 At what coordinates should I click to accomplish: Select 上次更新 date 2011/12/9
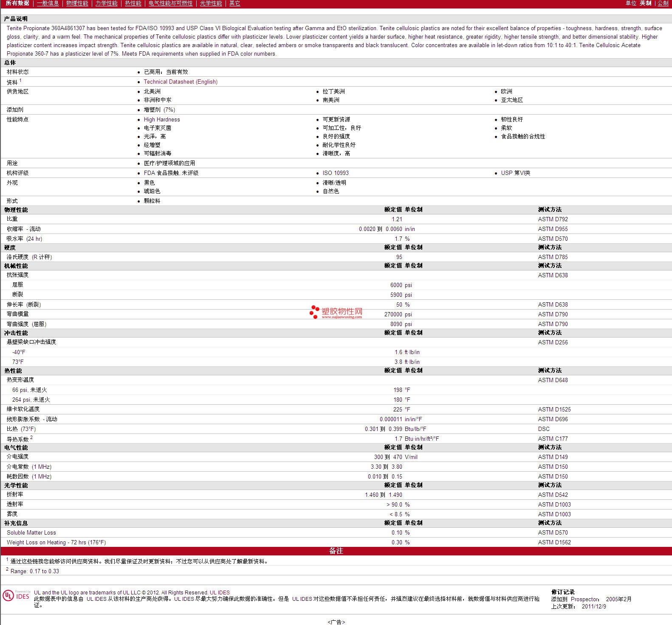coord(594,606)
